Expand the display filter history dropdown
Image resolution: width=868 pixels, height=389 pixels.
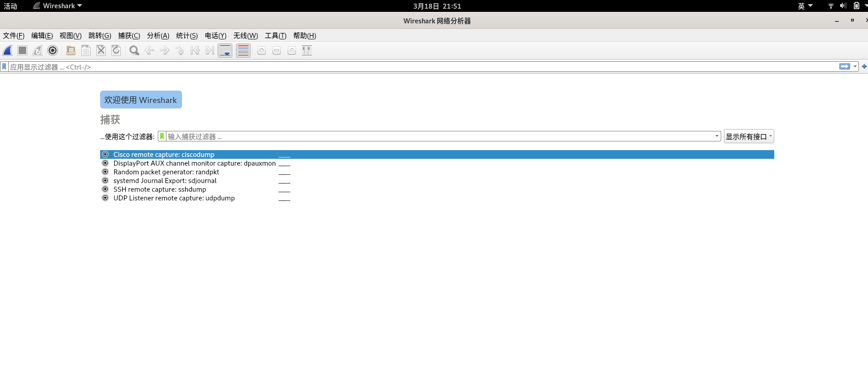855,67
